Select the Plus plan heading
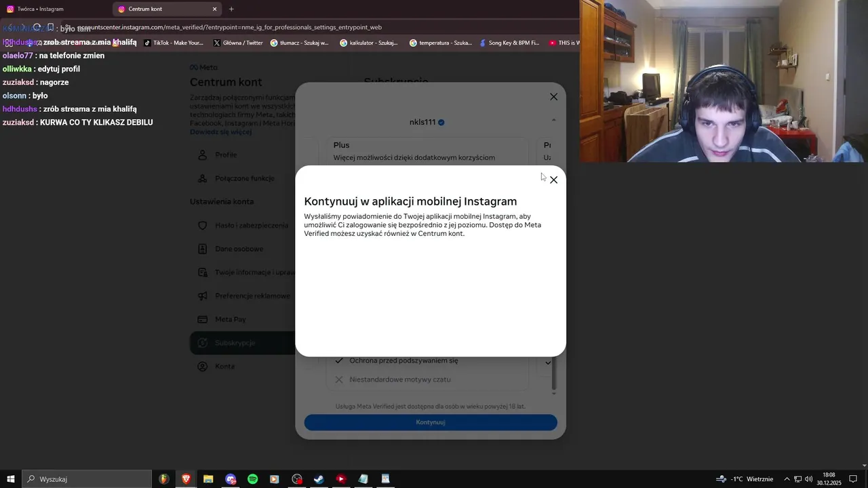Viewport: 868px width, 488px height. [341, 145]
